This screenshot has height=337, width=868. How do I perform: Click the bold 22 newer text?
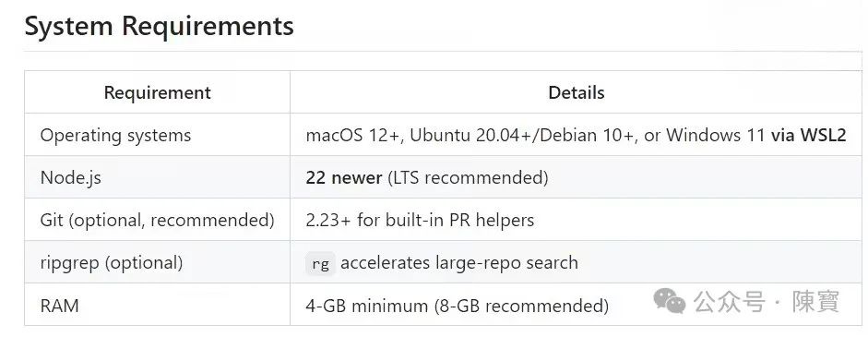pos(344,178)
